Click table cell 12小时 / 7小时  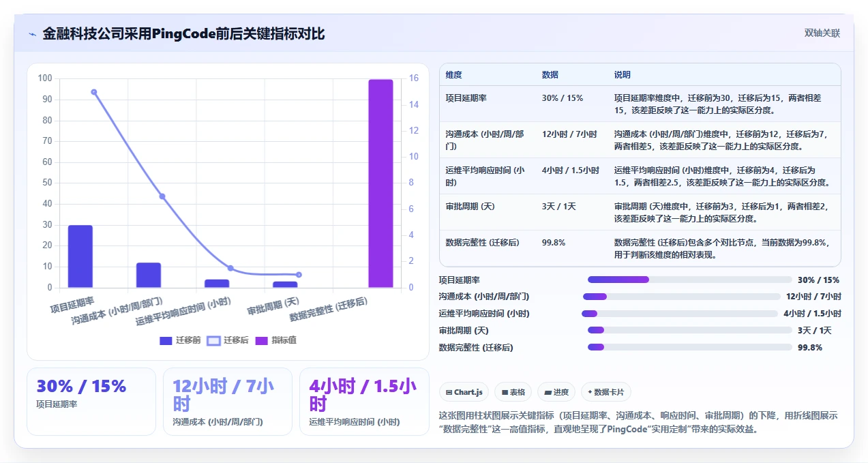pyautogui.click(x=569, y=134)
